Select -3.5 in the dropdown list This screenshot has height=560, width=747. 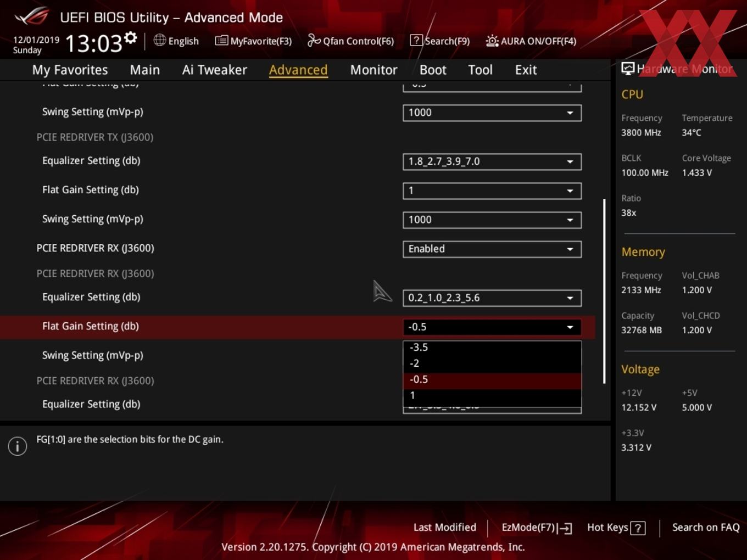point(492,347)
